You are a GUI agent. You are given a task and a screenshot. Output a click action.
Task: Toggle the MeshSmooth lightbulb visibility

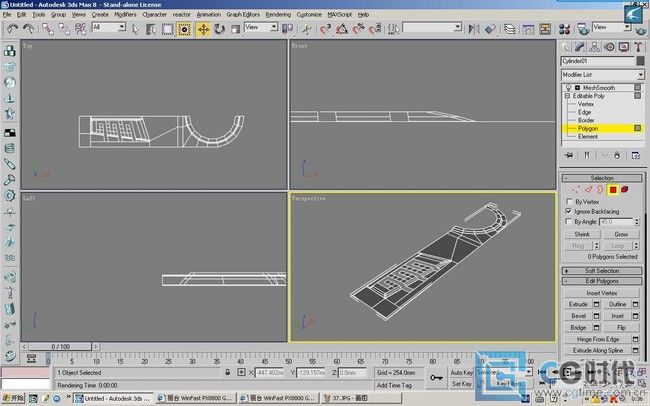568,88
